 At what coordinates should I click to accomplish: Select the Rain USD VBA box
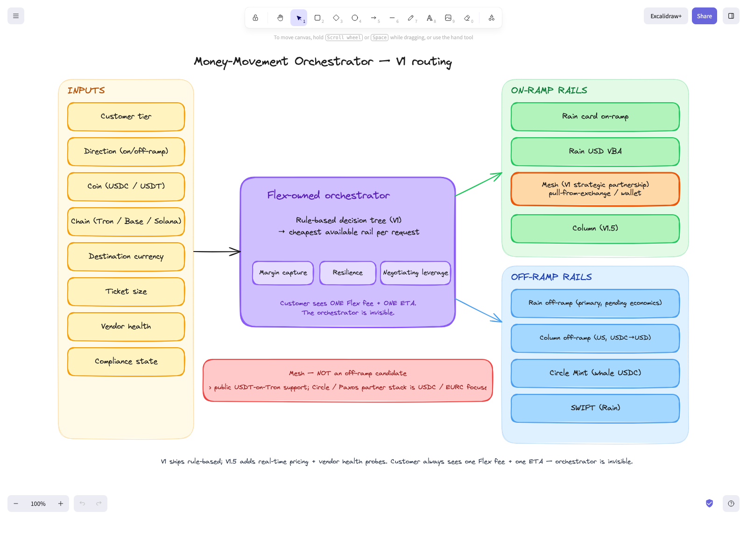(595, 152)
